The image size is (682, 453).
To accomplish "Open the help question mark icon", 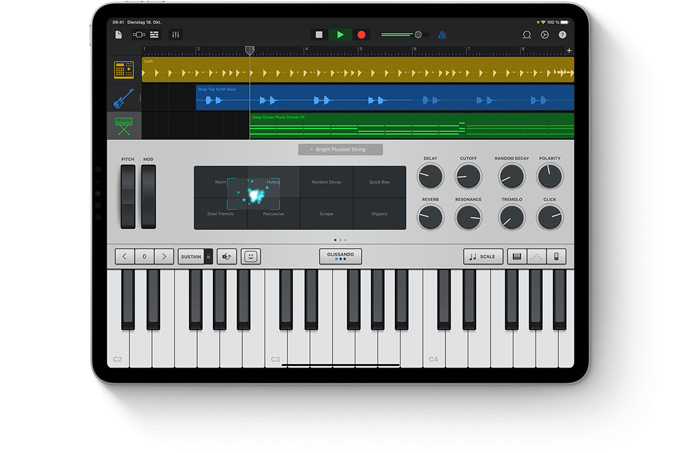I will point(562,35).
